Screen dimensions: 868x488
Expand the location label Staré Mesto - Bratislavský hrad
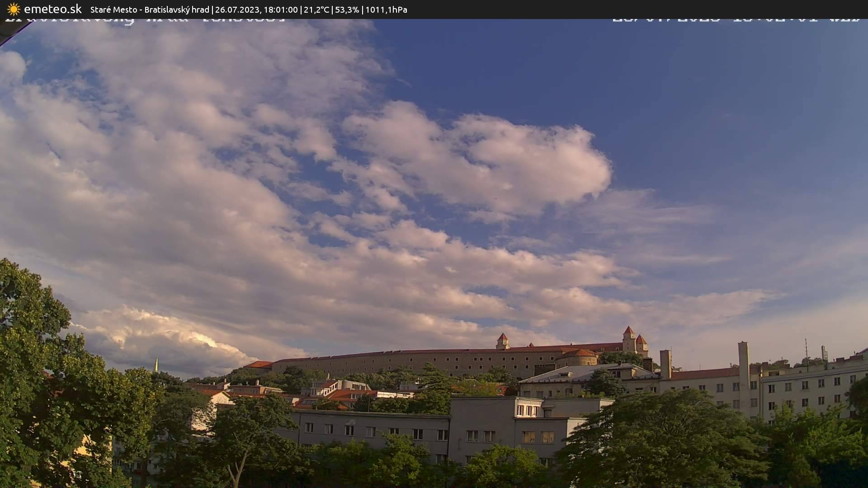149,9
